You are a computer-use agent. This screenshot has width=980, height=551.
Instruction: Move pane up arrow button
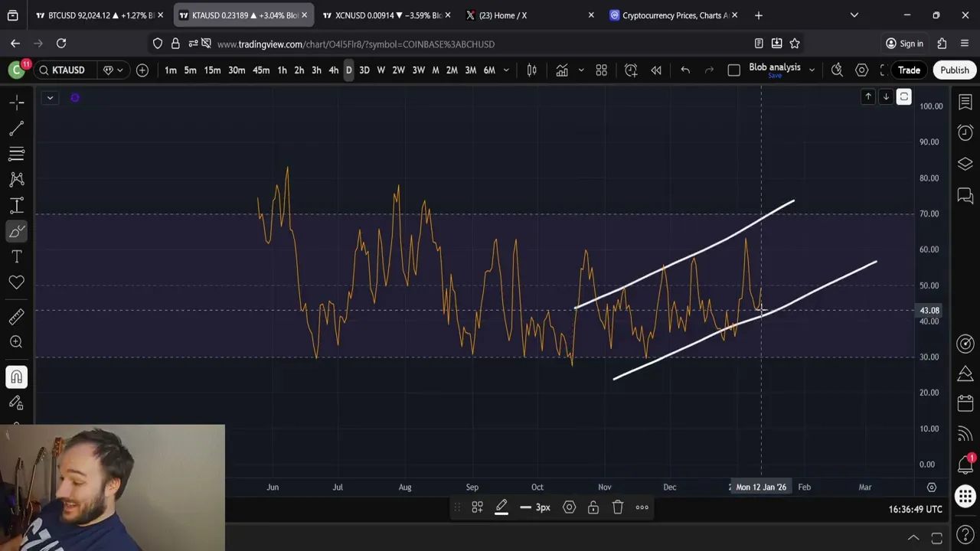pyautogui.click(x=868, y=96)
